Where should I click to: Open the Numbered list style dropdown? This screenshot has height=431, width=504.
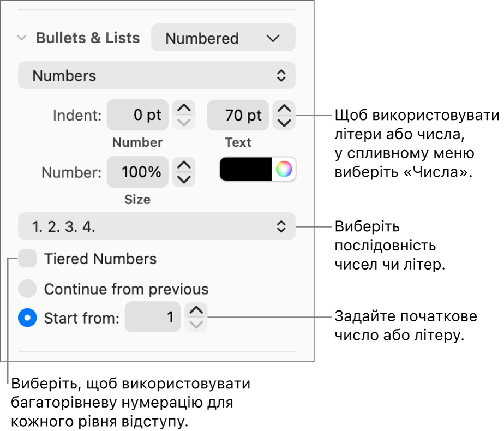coord(223,38)
